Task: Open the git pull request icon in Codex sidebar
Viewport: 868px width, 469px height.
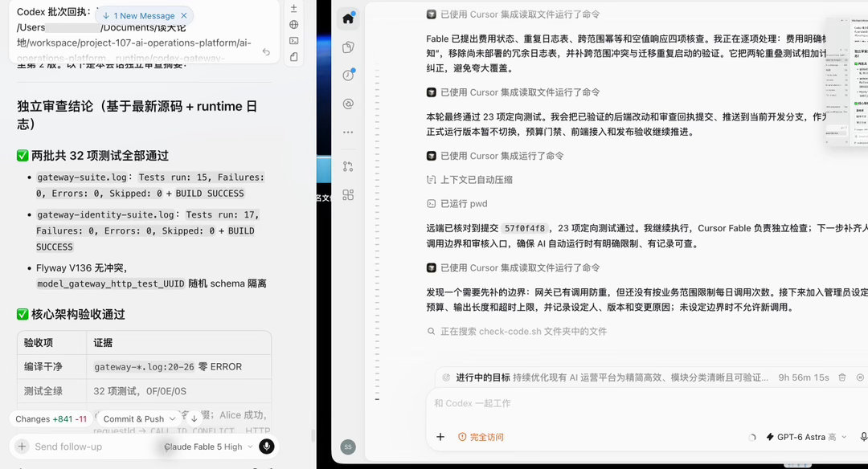Action: coord(348,166)
